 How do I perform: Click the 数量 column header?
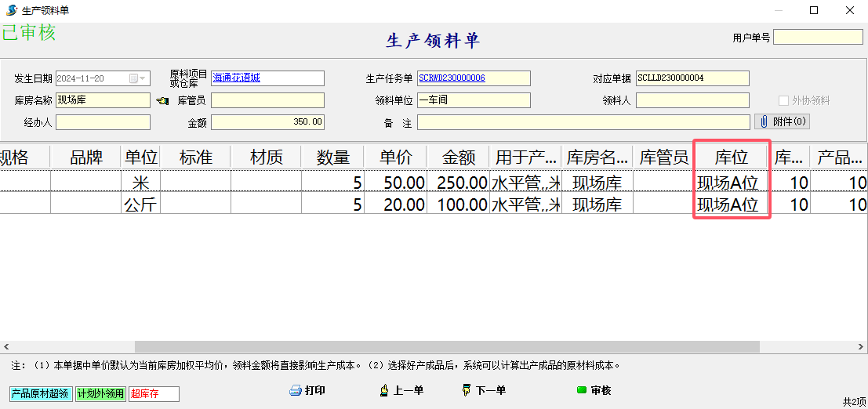[x=332, y=157]
